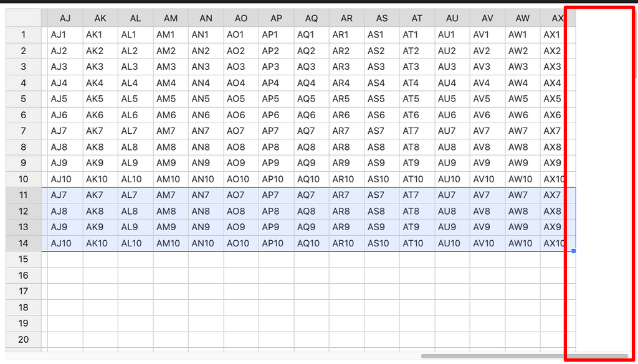The width and height of the screenshot is (638, 364).
Task: Select column AM by clicking its header
Action: tap(170, 18)
